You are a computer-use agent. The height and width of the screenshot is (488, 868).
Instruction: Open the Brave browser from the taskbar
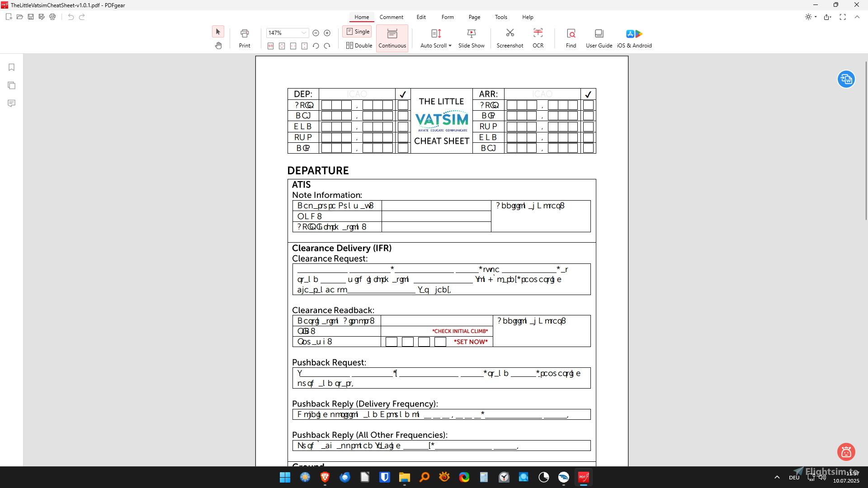click(324, 477)
